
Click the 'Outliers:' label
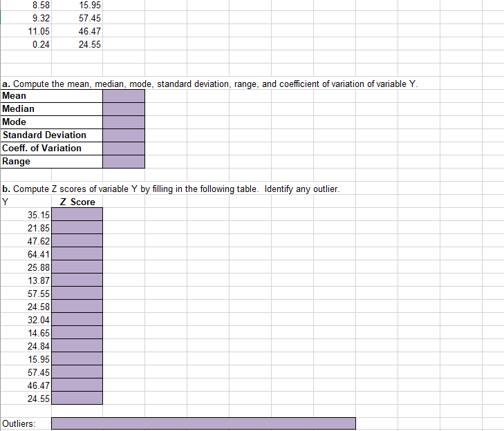[x=19, y=423]
